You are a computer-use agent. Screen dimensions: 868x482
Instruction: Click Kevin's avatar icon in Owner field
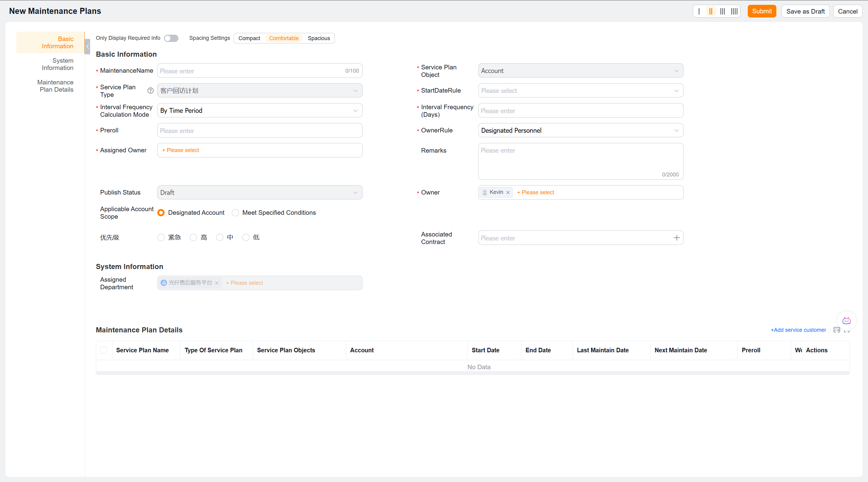485,192
